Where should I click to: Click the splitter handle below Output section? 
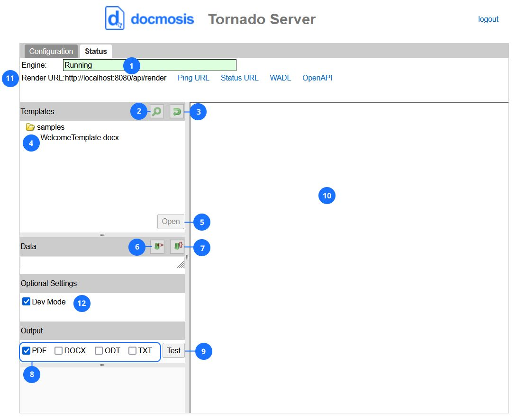tap(102, 365)
